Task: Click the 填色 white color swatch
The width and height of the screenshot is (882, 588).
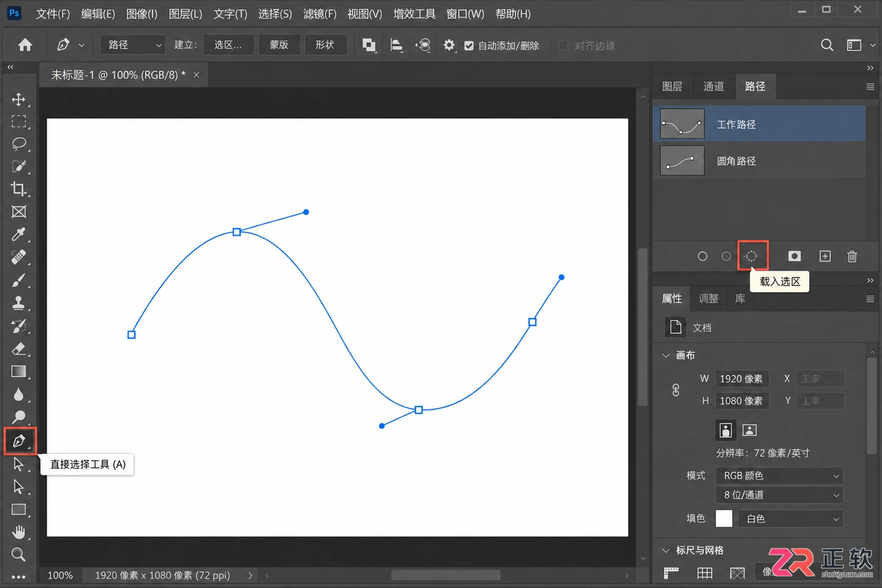Action: (x=724, y=519)
